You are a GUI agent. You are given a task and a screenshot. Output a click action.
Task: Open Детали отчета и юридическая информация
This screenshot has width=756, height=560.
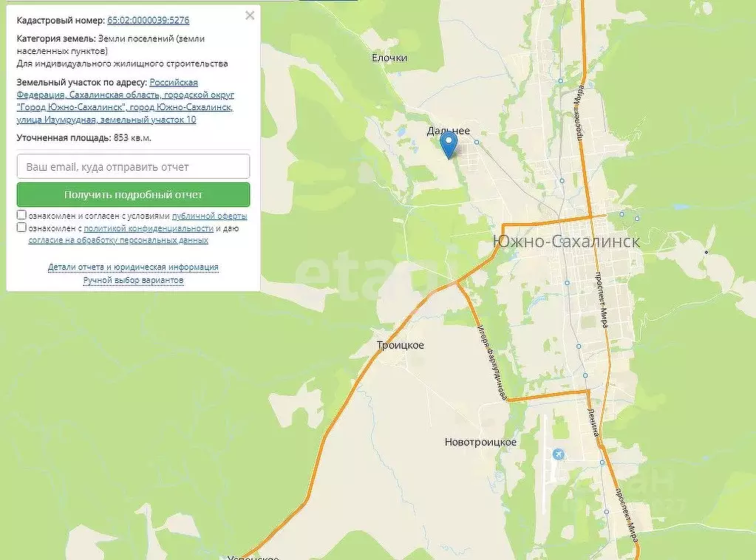tap(133, 267)
